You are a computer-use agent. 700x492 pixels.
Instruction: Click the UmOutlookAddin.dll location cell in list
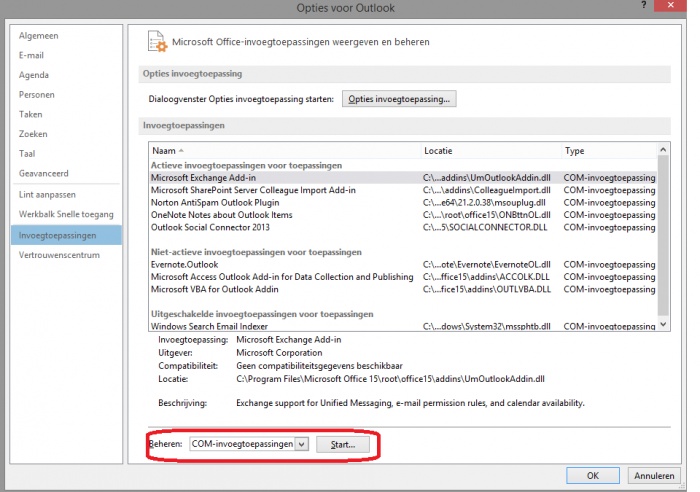pyautogui.click(x=487, y=178)
